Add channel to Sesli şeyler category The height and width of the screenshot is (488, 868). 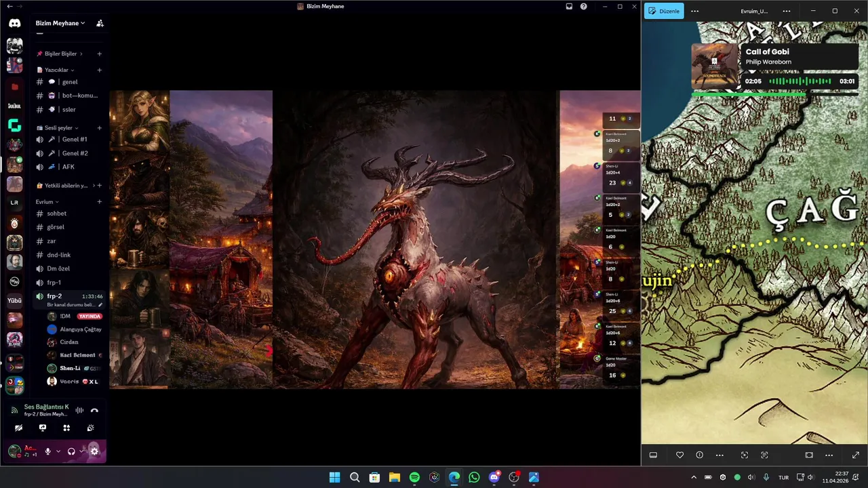[x=100, y=127]
